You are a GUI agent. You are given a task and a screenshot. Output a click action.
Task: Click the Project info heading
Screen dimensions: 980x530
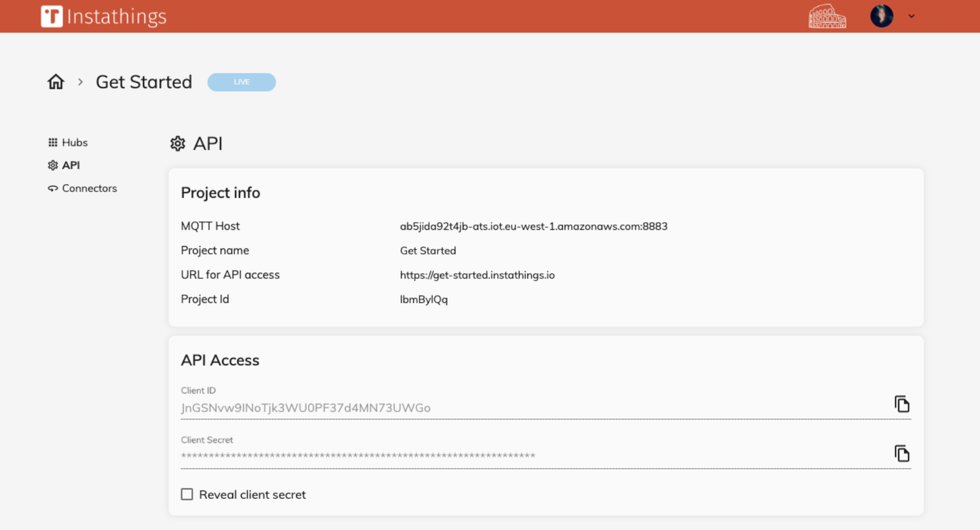(220, 193)
